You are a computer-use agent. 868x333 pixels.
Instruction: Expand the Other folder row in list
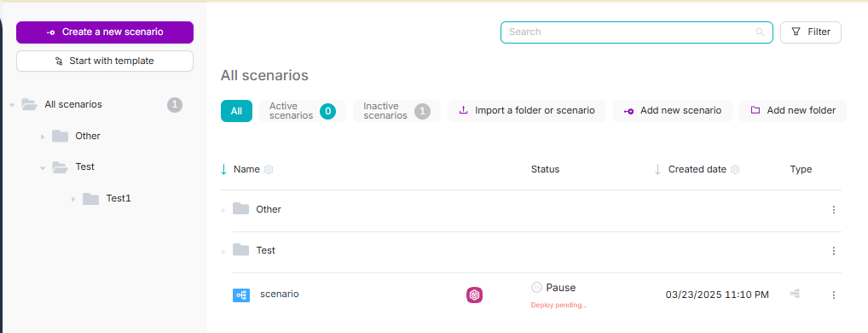[x=223, y=210]
